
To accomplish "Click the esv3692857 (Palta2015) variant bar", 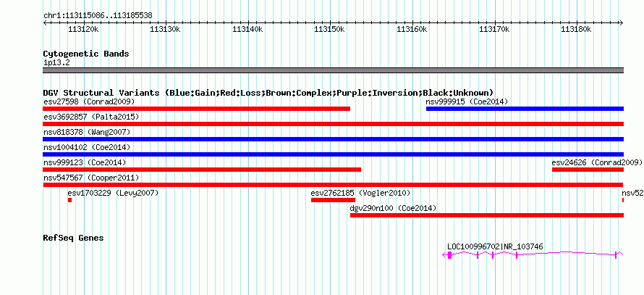I will click(x=333, y=124).
